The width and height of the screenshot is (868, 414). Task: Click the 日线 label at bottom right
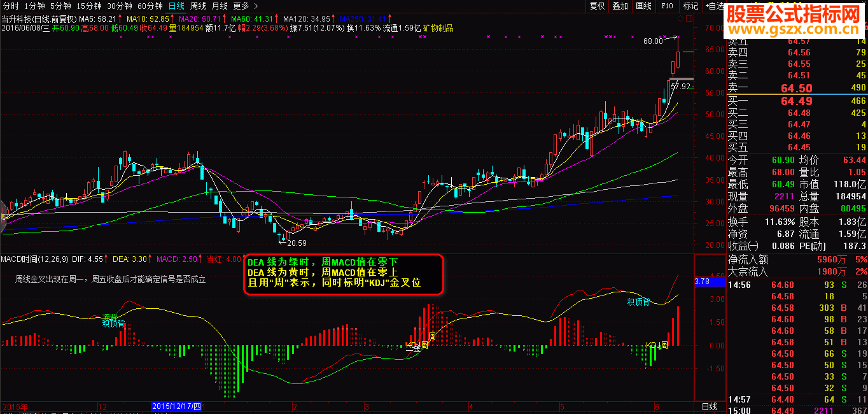click(709, 406)
